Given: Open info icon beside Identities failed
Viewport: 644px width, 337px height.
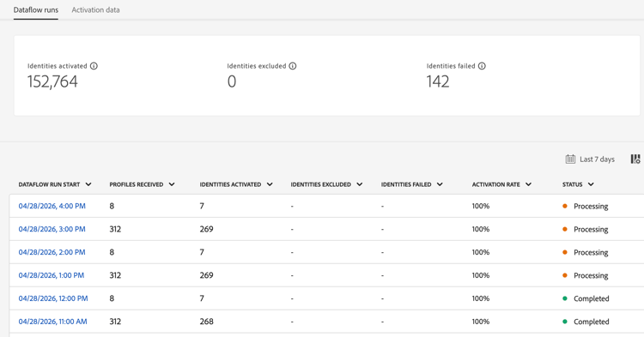Looking at the screenshot, I should pos(482,66).
